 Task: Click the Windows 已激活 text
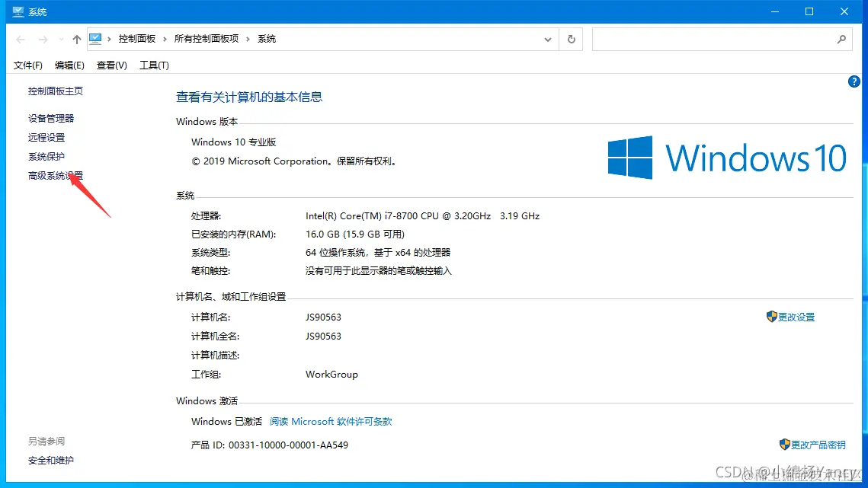(226, 422)
